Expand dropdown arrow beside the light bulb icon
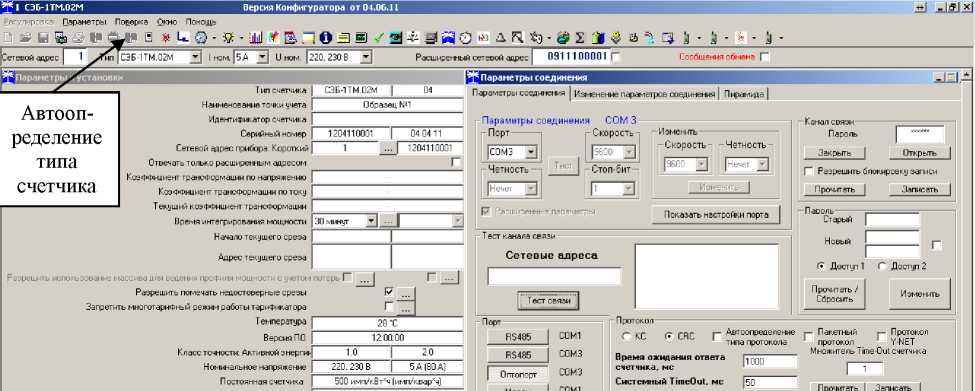The image size is (975, 391). click(241, 37)
